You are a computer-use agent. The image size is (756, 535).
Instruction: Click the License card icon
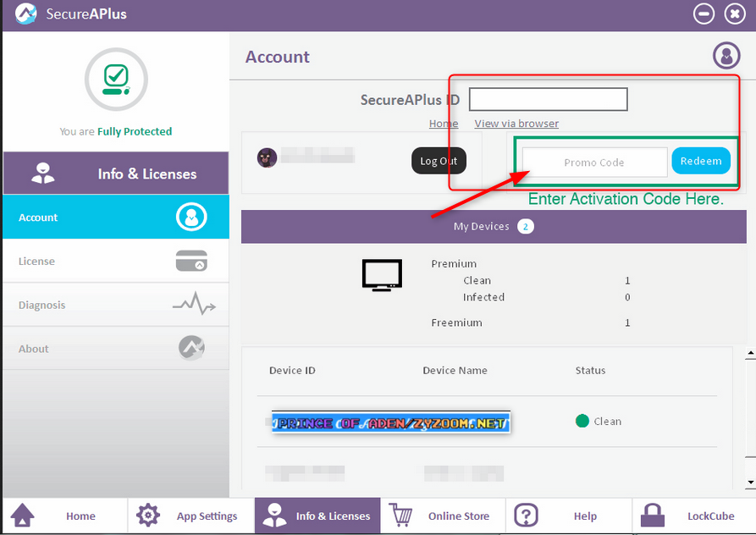191,261
